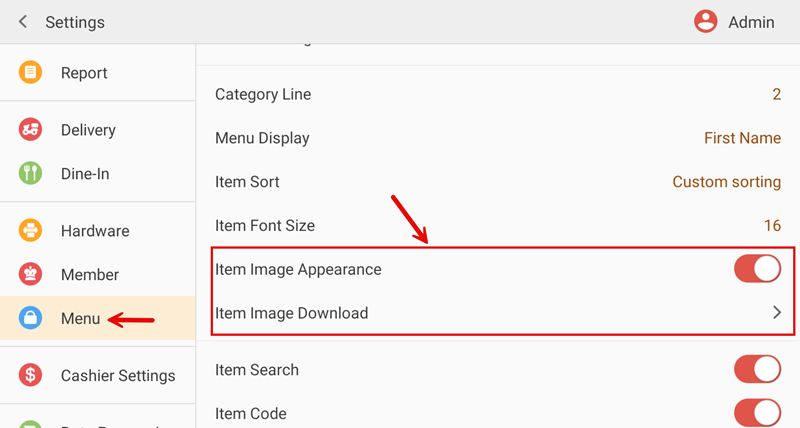Open the Item Sort Custom sorting option

coord(726,182)
